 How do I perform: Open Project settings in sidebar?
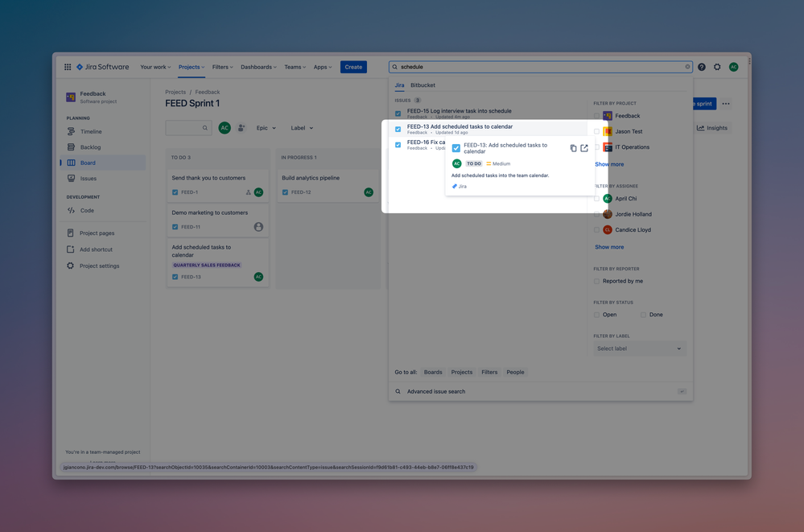coord(102,266)
